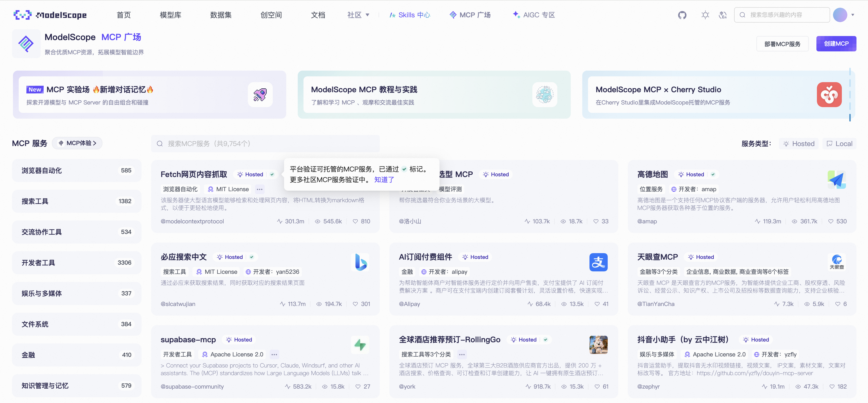Click heart icon on 抖音小助手 card
The width and height of the screenshot is (868, 403).
832,386
